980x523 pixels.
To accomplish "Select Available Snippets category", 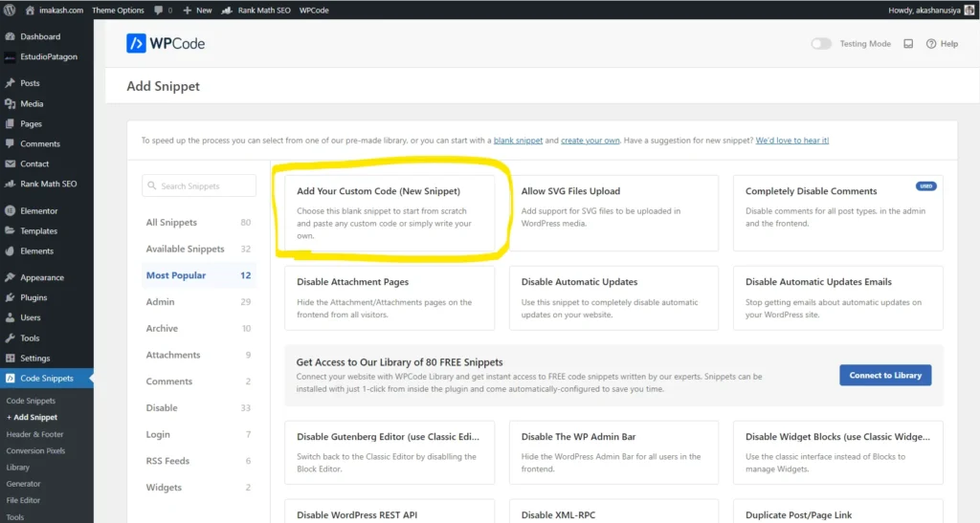I will 198,249.
